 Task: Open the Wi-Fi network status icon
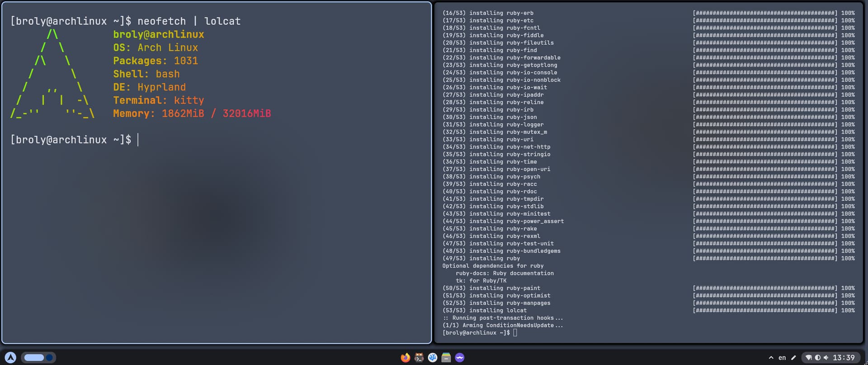click(809, 358)
